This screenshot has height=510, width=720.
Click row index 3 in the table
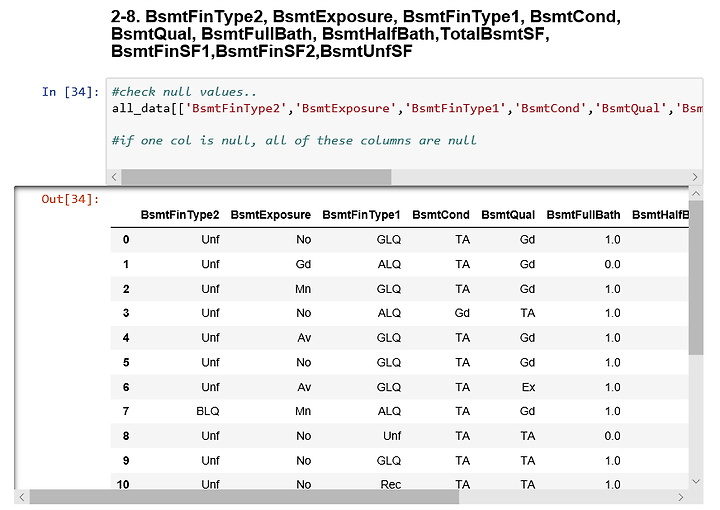tap(126, 313)
